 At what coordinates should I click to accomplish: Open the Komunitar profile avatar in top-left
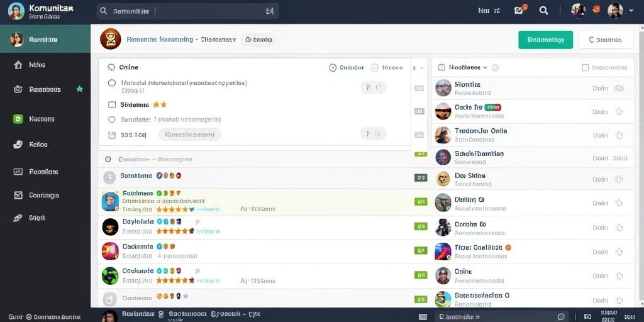(x=16, y=11)
